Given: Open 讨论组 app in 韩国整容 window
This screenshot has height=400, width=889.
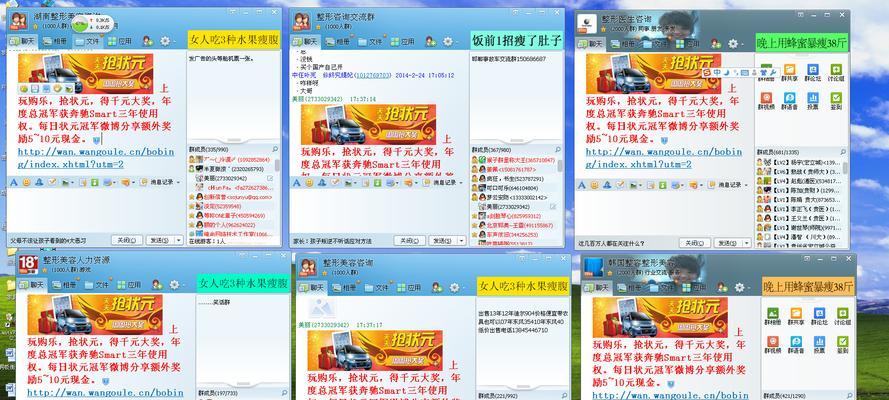Looking at the screenshot, I should (843, 316).
